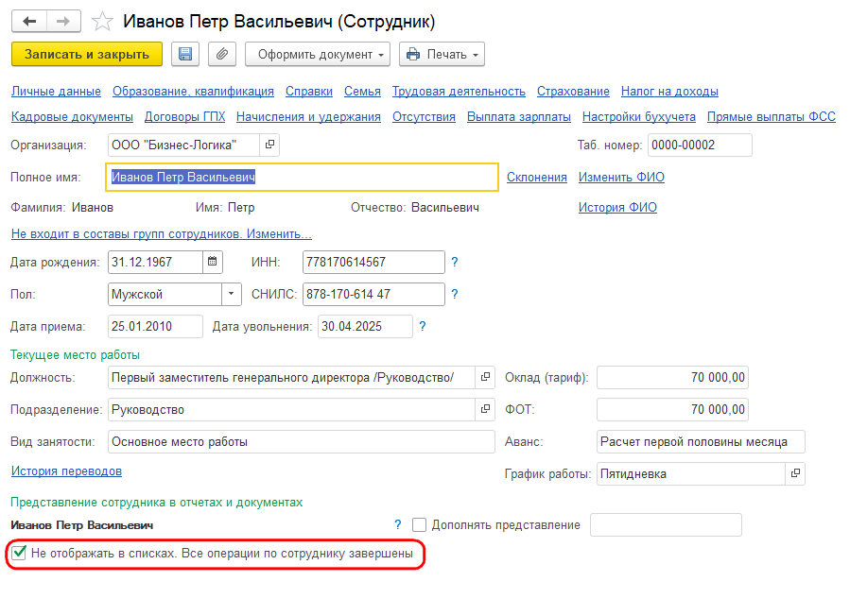The image size is (850, 616).
Task: Open "Образование, квалификация" section
Action: [194, 91]
